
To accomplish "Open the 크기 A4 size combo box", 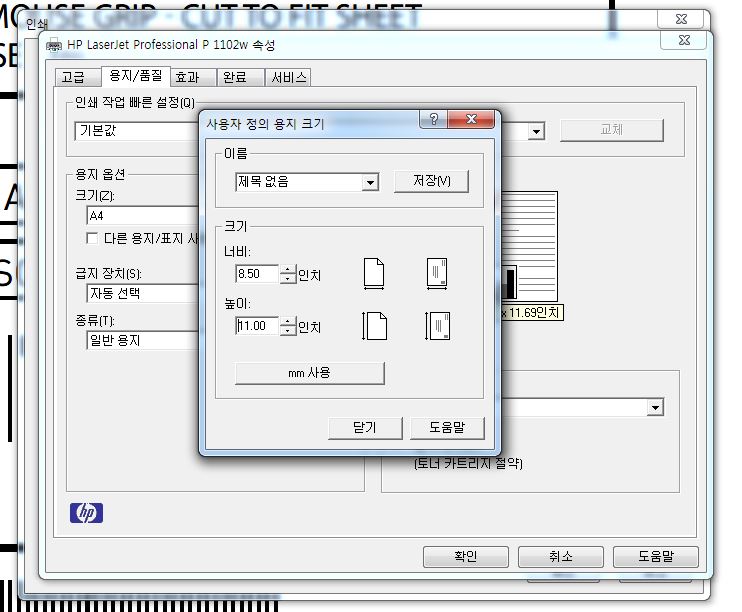I will point(143,216).
